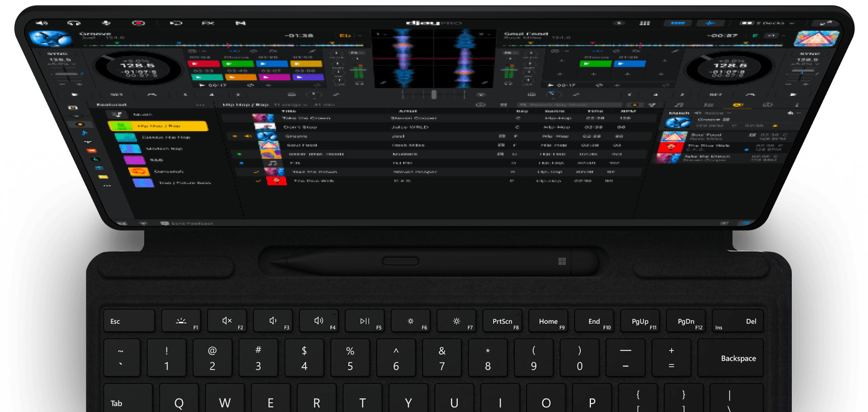Click the expand fullscreen icon at top right

[826, 23]
